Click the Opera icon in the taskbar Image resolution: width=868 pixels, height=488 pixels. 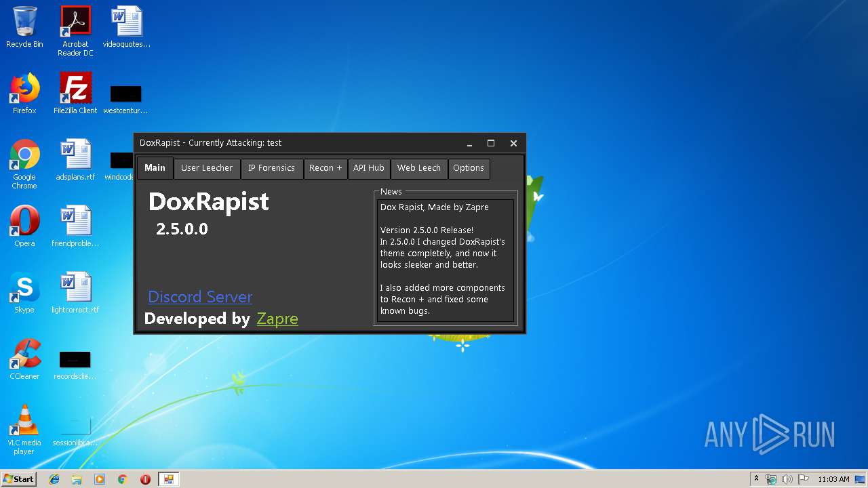click(x=145, y=479)
